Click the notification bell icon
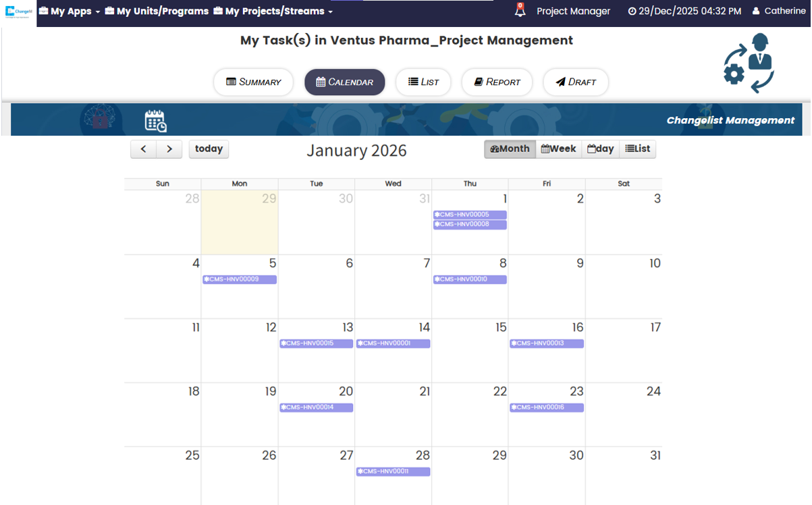The width and height of the screenshot is (812, 505). pos(520,11)
